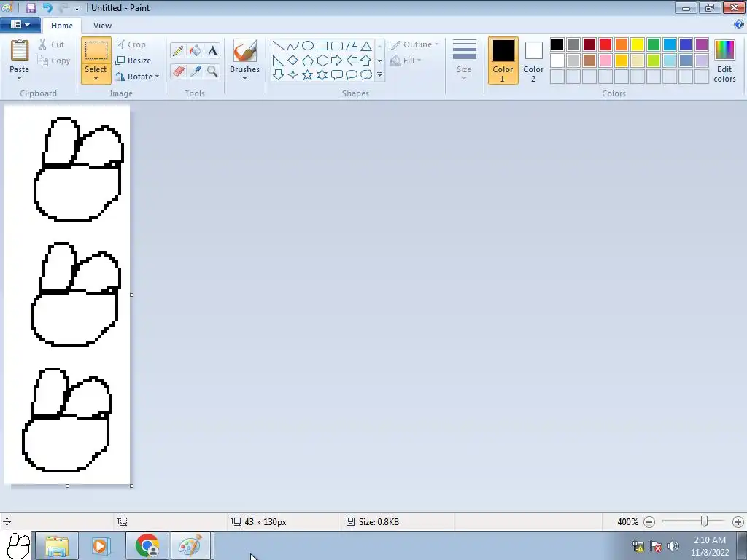Pick the purple color swatch

click(x=701, y=44)
